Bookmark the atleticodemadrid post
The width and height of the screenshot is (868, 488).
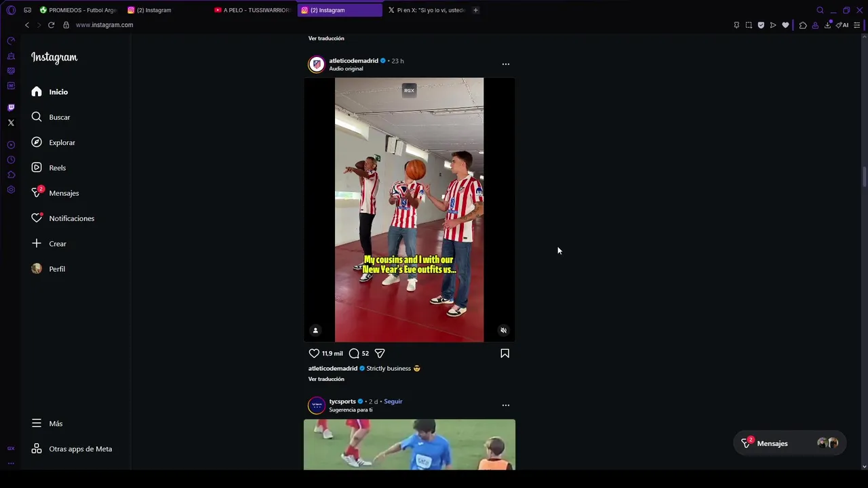point(505,353)
